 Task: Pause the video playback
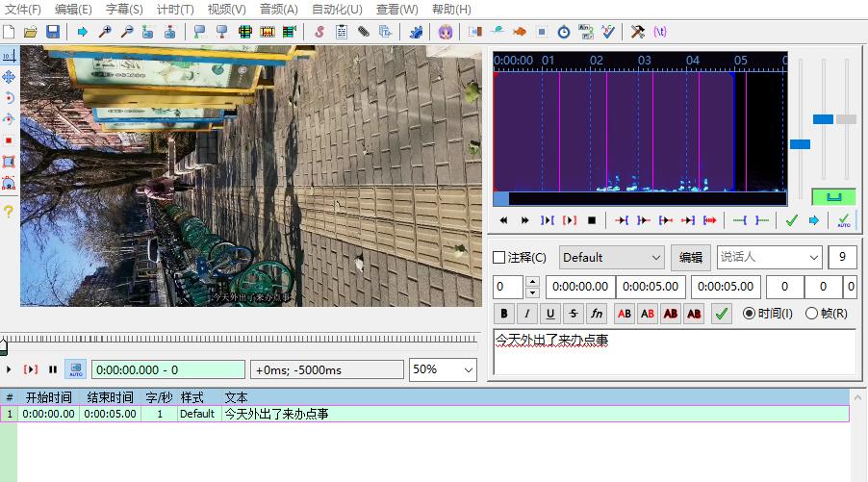point(53,369)
